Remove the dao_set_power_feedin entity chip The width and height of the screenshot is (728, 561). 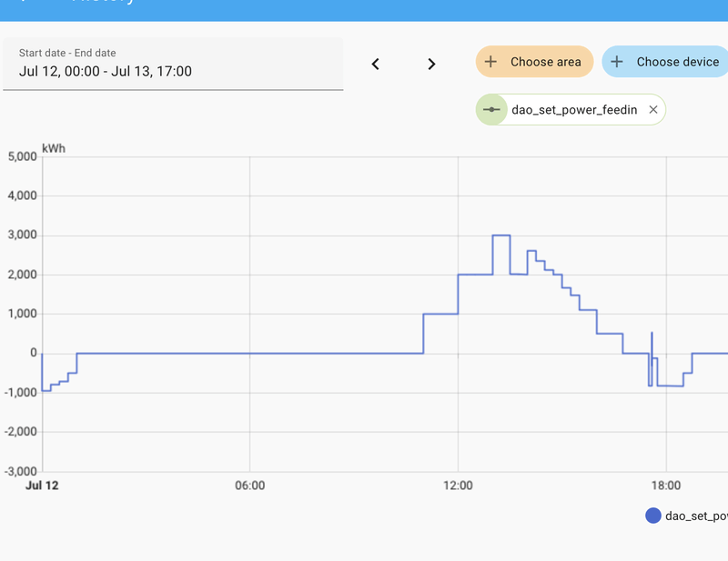pyautogui.click(x=652, y=110)
